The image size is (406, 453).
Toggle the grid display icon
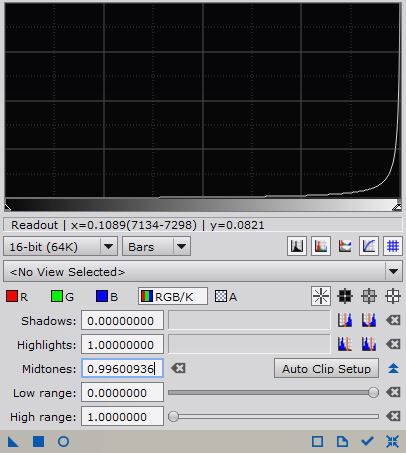click(393, 247)
